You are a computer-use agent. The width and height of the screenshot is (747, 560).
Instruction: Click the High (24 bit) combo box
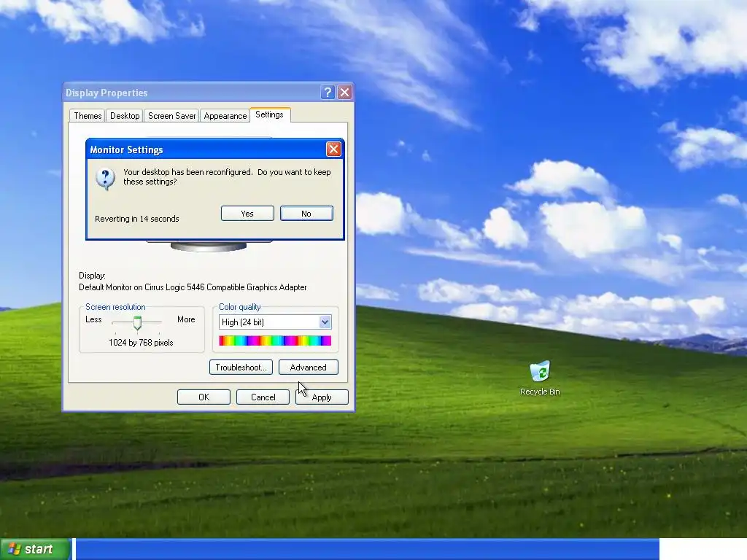(275, 322)
